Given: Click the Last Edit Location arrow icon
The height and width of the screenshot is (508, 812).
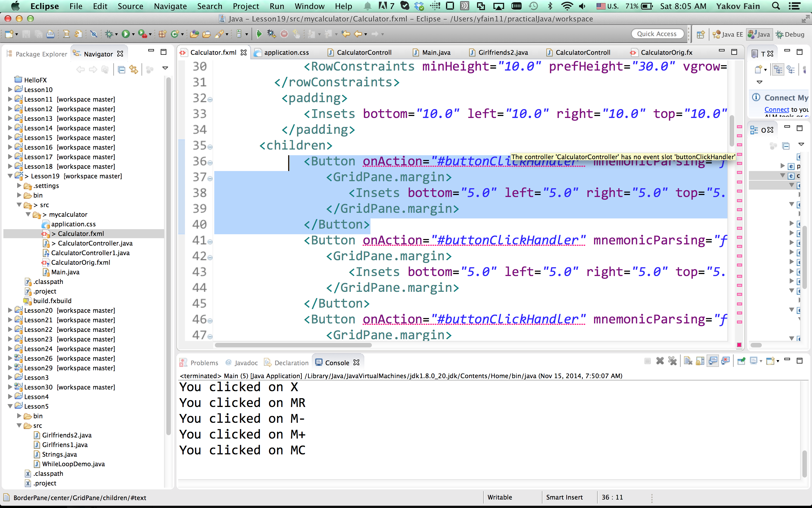Looking at the screenshot, I should (x=345, y=34).
